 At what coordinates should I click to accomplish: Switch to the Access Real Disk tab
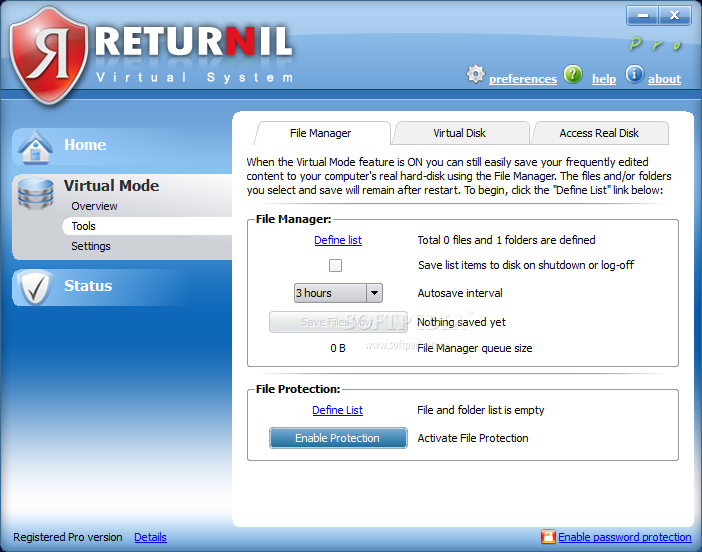[599, 133]
